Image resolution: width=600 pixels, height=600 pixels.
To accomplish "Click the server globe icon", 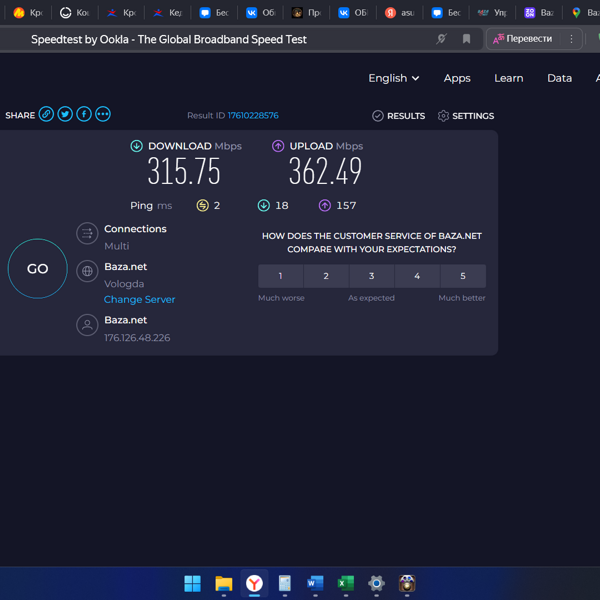I will click(x=87, y=271).
